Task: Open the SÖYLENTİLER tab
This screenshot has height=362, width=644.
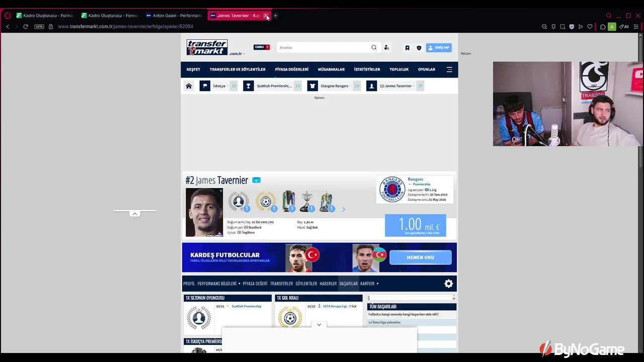Action: click(306, 284)
